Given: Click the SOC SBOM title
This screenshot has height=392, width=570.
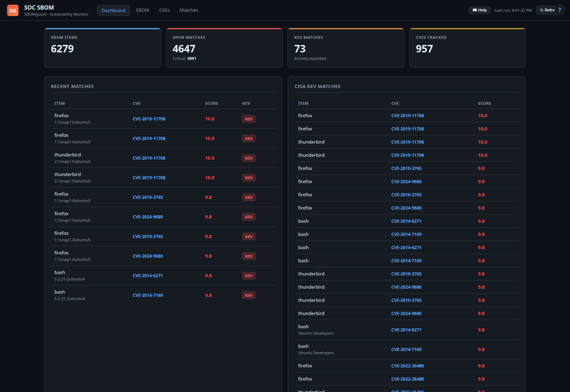Looking at the screenshot, I should 39,7.
